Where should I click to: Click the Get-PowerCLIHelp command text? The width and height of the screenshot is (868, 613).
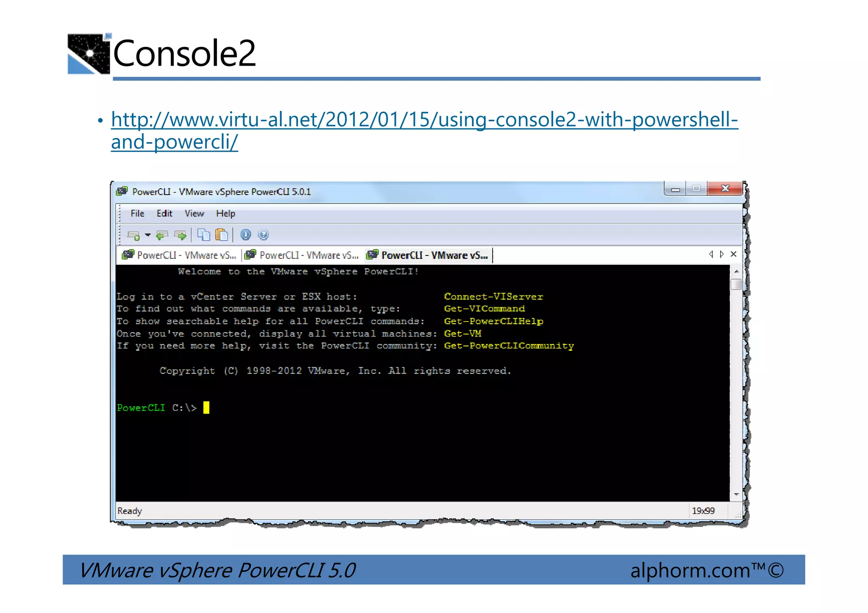494,322
